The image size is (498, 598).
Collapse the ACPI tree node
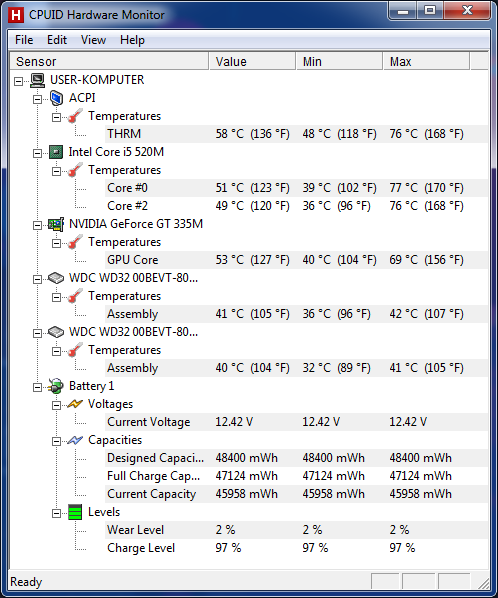(37, 99)
